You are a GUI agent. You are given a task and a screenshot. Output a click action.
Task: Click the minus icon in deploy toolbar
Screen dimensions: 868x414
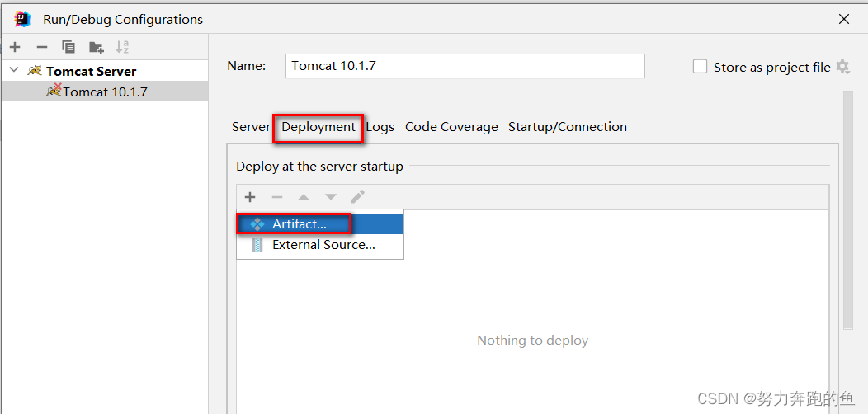[x=277, y=196]
